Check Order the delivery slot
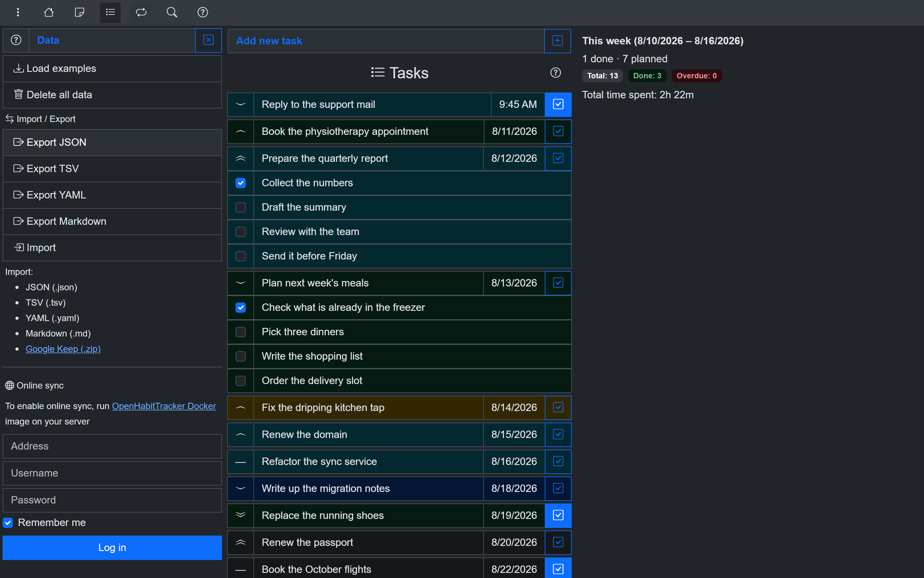Screen dimensions: 924x578 click(241, 381)
